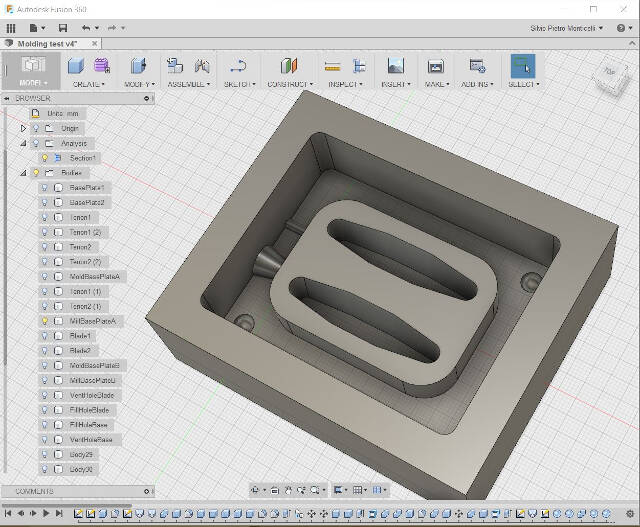
Task: Open the timeline settings gear
Action: tap(630, 514)
